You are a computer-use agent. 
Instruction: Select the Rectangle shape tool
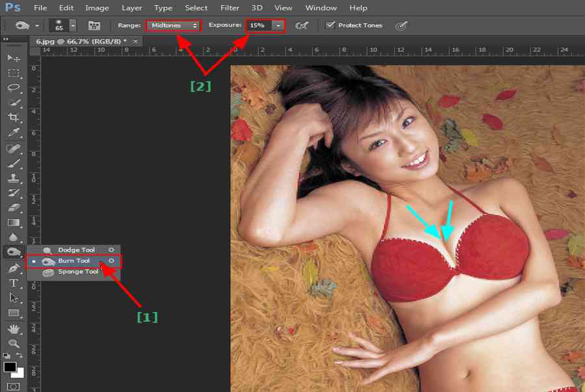[x=14, y=313]
